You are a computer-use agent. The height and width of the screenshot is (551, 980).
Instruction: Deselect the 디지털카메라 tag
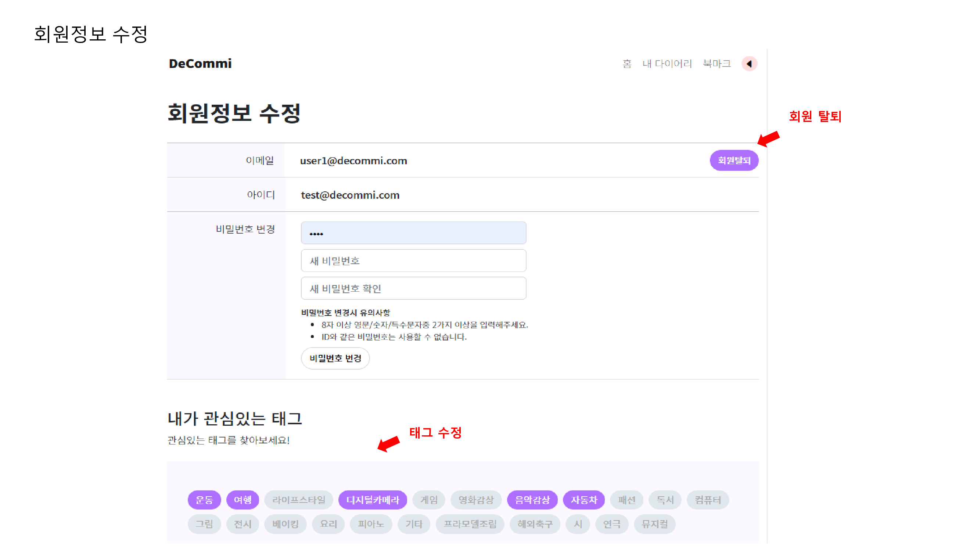pos(373,500)
